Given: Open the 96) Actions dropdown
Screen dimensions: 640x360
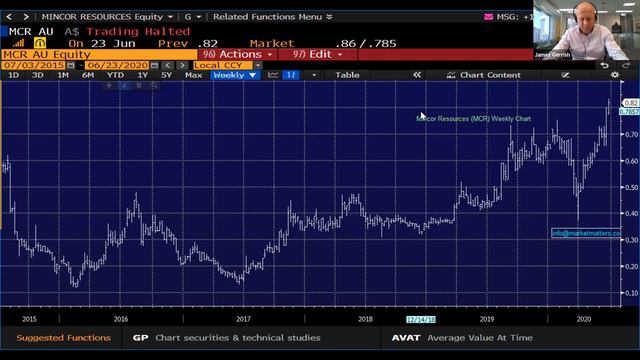Looking at the screenshot, I should coord(238,55).
